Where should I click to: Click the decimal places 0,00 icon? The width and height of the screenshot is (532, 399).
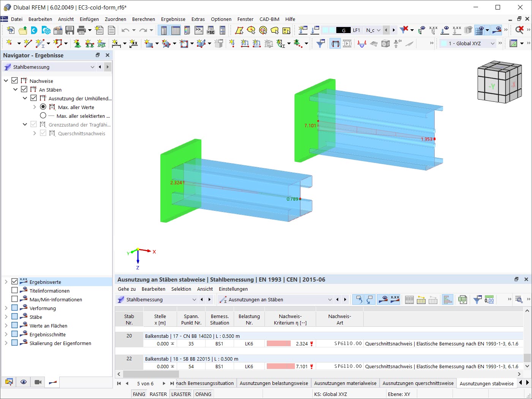click(489, 300)
